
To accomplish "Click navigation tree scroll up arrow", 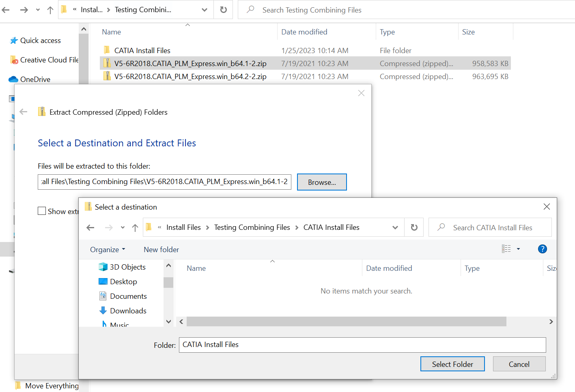I will [x=168, y=266].
